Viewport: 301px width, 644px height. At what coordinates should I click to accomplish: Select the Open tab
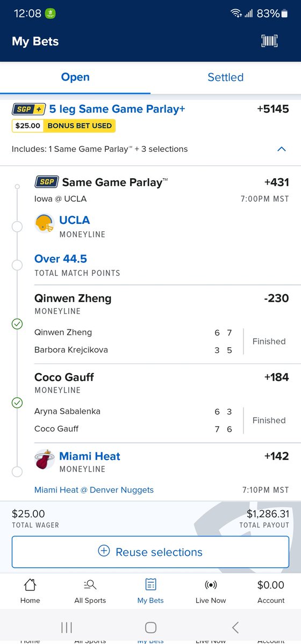(x=75, y=77)
